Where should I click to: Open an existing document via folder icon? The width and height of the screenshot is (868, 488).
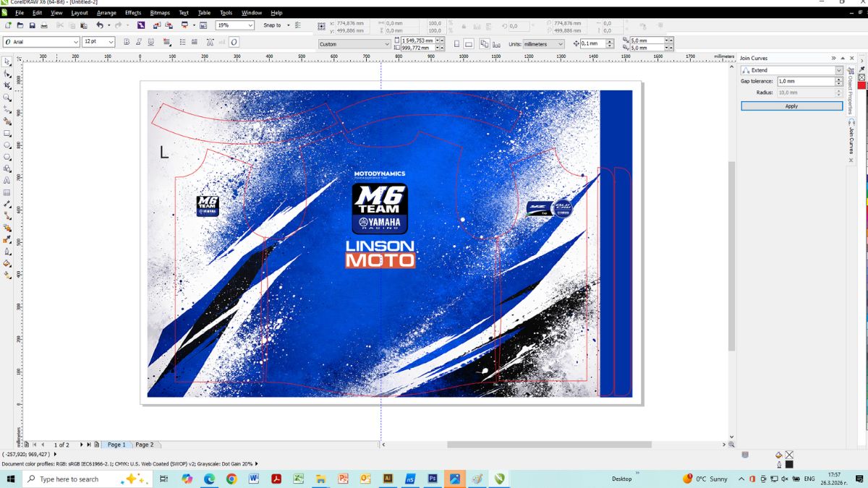coord(20,25)
